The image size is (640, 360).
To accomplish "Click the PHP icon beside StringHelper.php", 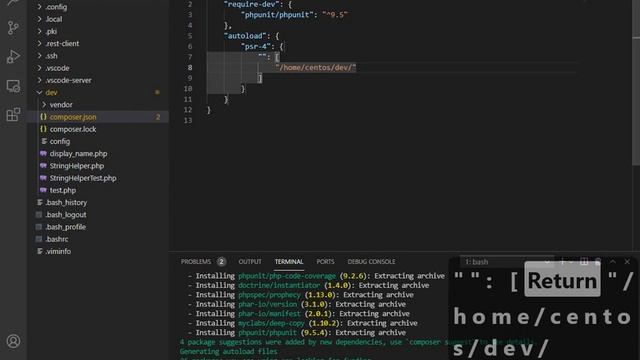I will point(43,166).
